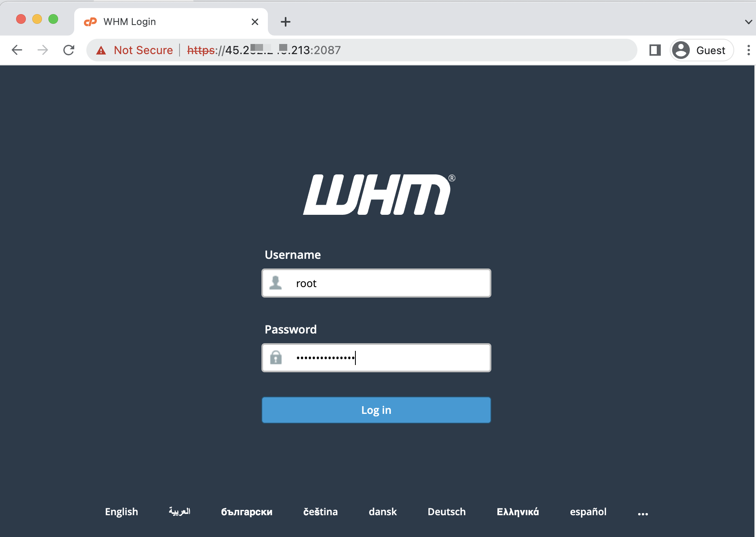Click the user silhouette icon

pyautogui.click(x=276, y=283)
